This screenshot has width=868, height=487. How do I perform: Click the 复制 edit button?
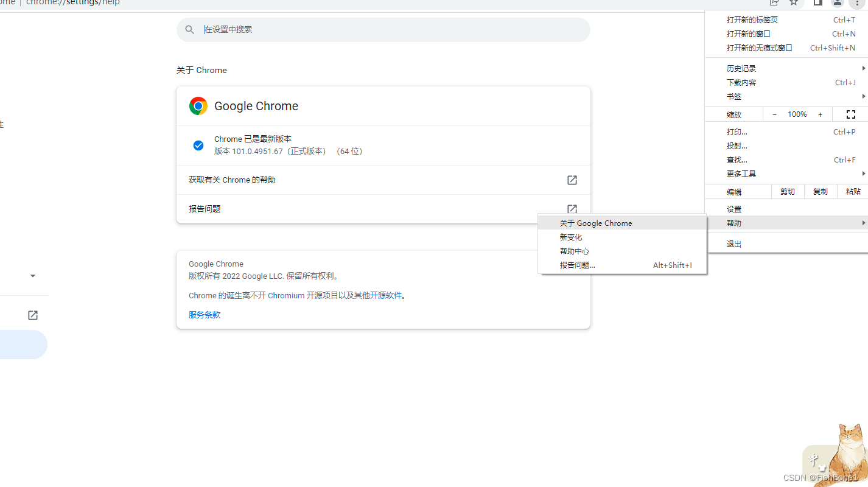click(x=821, y=191)
